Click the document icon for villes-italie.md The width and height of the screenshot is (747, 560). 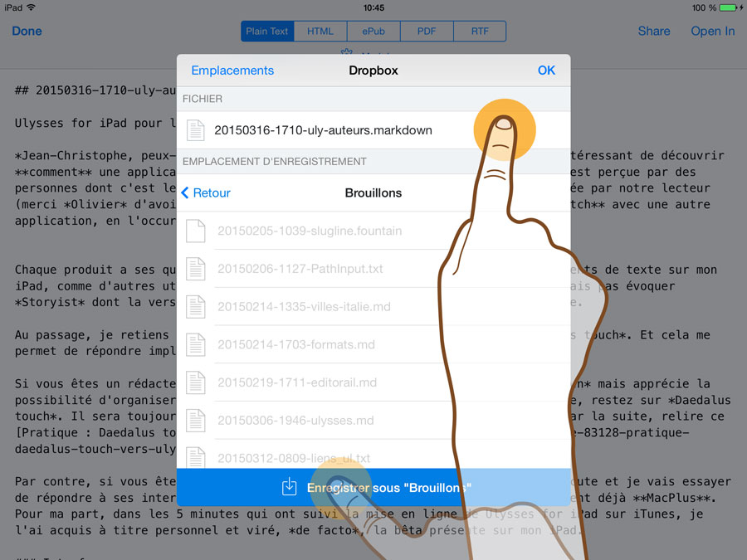point(195,307)
